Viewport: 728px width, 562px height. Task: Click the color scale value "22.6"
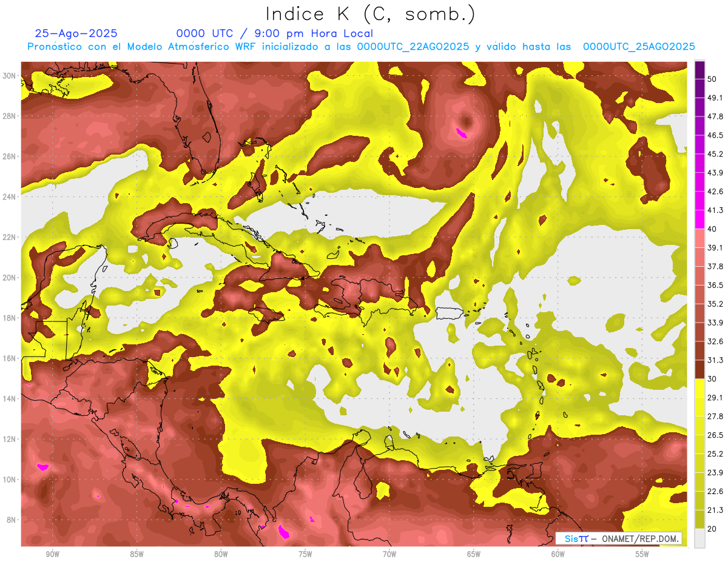pos(715,492)
